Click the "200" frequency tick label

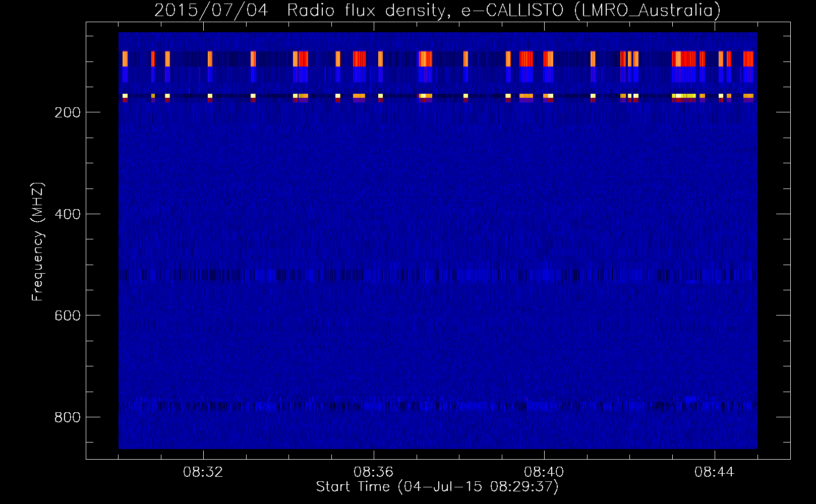click(68, 112)
